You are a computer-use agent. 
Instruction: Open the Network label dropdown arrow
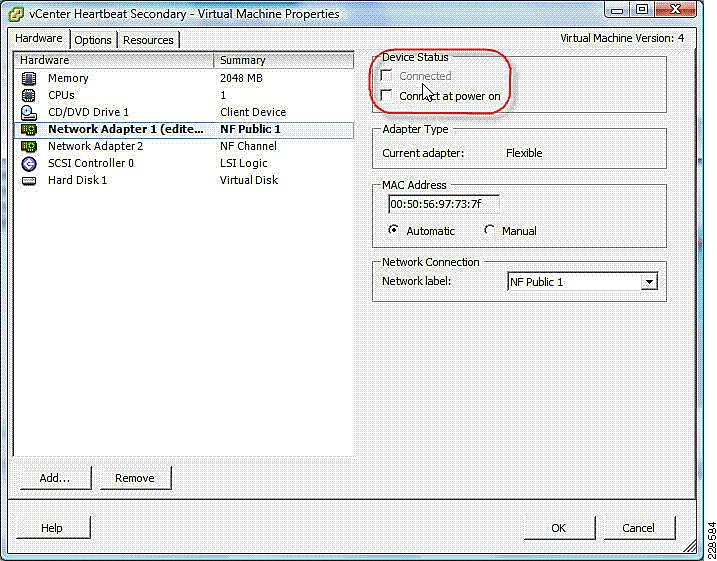[649, 282]
